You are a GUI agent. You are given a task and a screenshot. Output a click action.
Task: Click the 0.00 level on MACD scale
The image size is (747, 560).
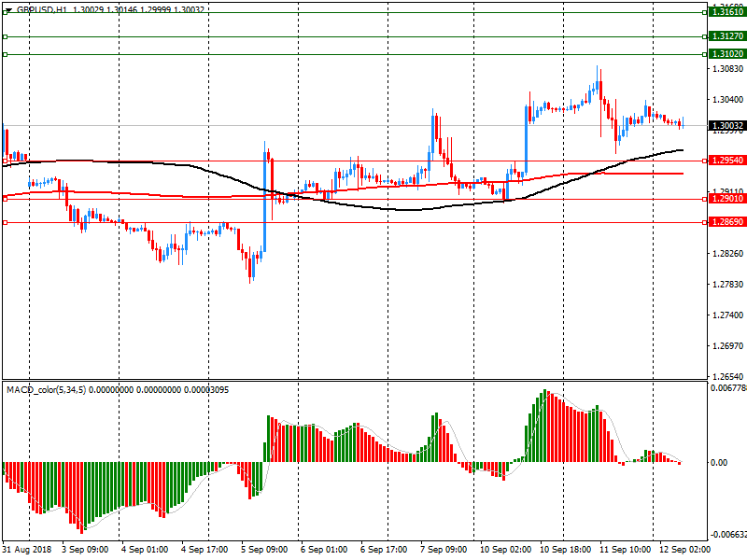point(720,463)
